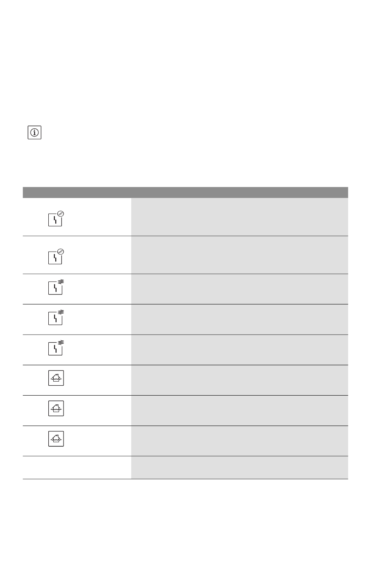Viewport: 392px width, 561px height.
Task: Select the topmost flooded house icon
Action: 56,378
